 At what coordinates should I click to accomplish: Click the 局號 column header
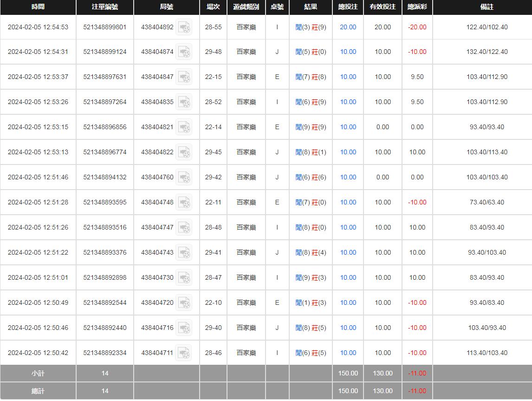tap(167, 7)
